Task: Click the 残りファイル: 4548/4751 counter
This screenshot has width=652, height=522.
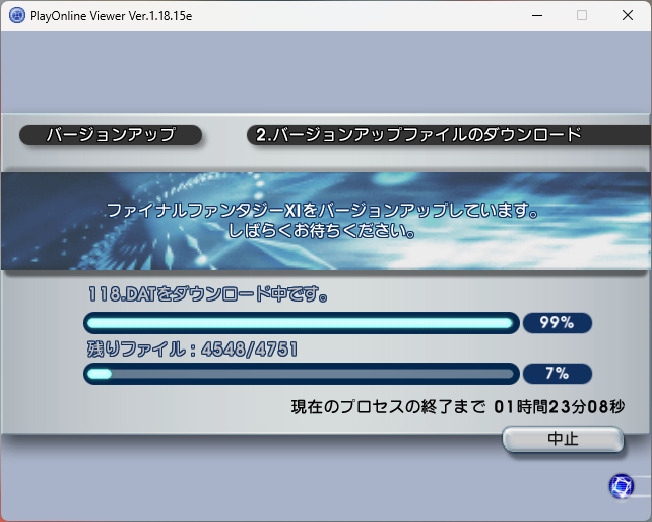Action: click(193, 349)
